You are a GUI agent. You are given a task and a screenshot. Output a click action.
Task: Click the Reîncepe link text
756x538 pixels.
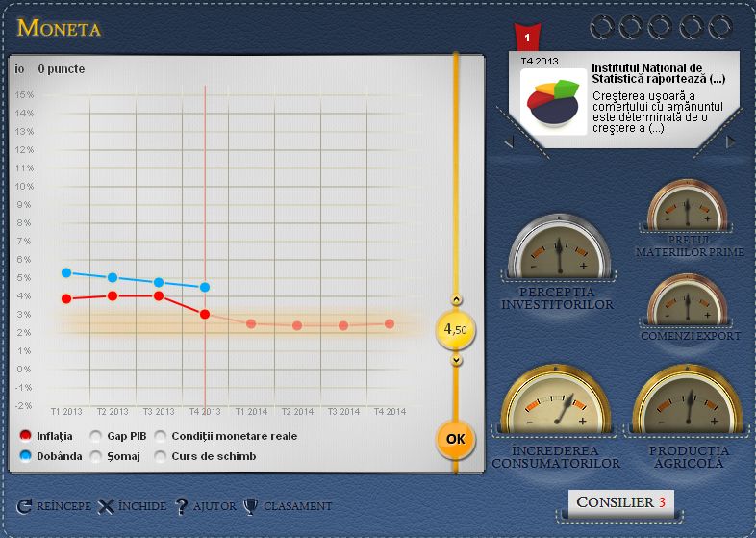pos(63,506)
